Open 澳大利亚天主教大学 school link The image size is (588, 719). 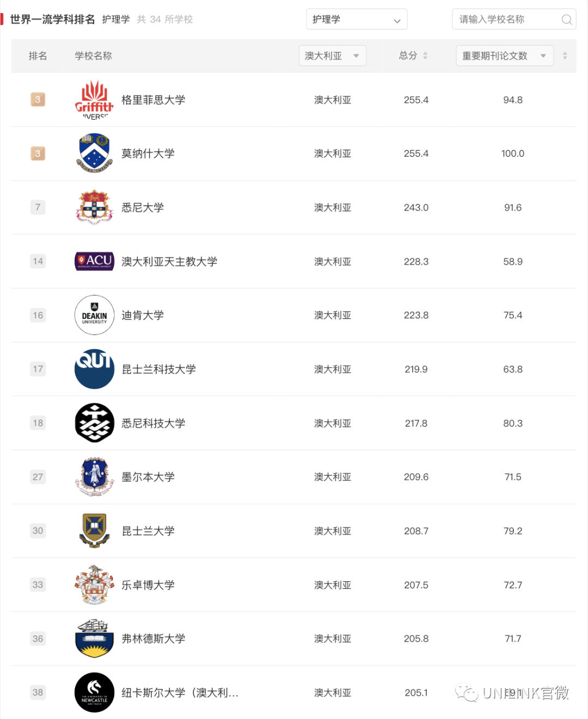169,261
